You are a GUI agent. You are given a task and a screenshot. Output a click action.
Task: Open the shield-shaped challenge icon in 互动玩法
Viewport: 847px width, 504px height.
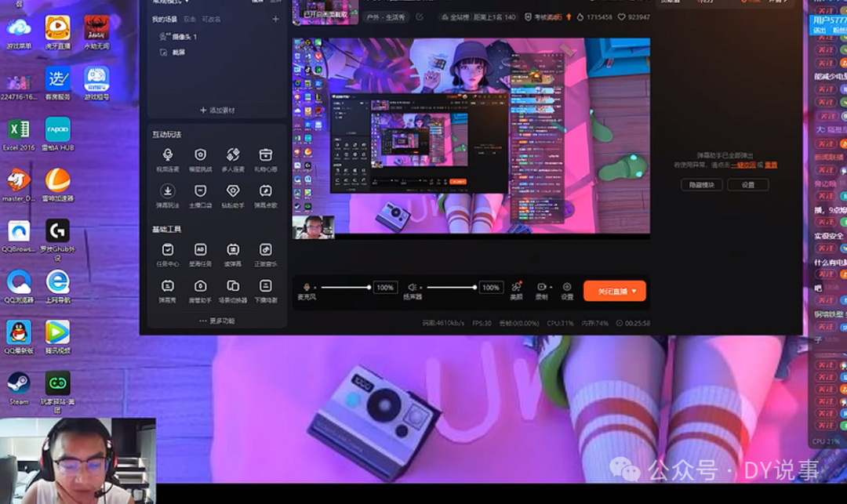point(201,160)
